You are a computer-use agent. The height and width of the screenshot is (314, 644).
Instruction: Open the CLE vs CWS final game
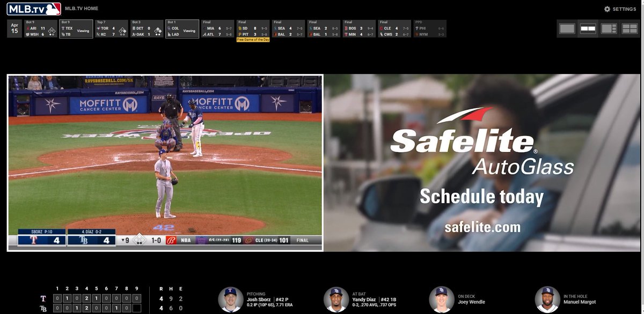point(394,28)
